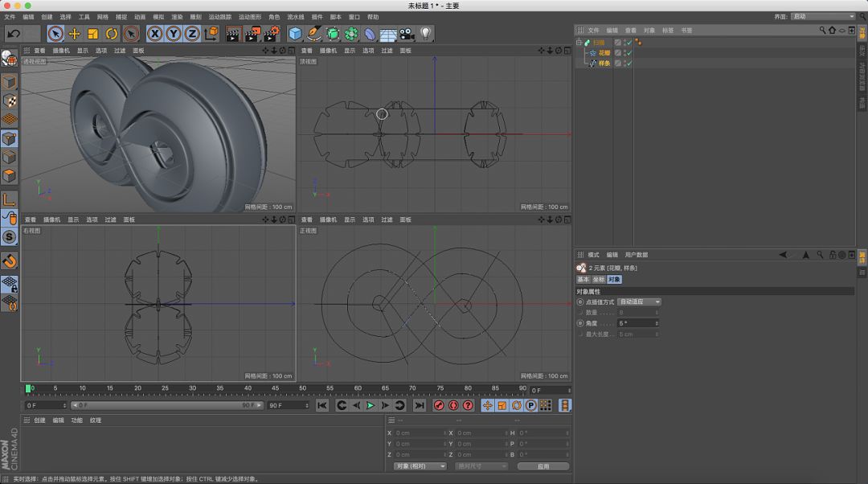The width and height of the screenshot is (868, 484).
Task: Enable Snap magnet icon in sidebar
Action: (x=10, y=260)
